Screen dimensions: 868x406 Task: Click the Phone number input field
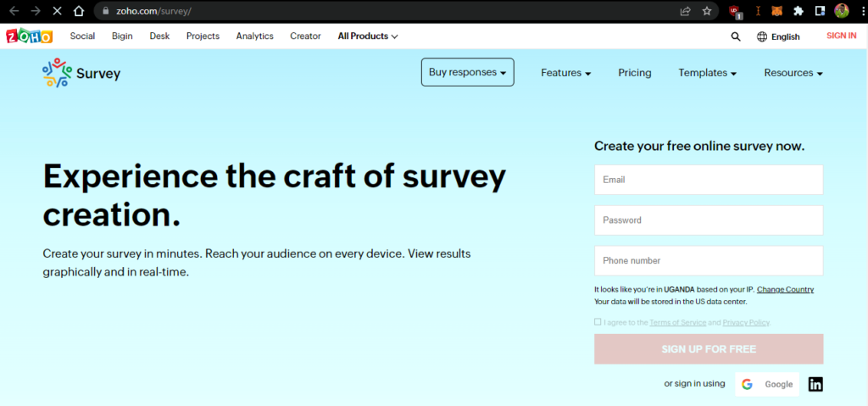[x=709, y=260]
